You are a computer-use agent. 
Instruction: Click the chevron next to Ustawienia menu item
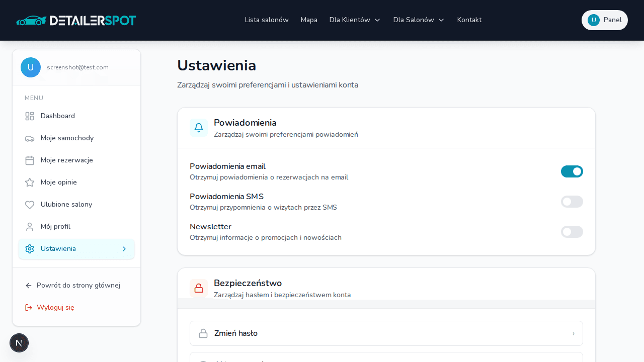(x=124, y=249)
